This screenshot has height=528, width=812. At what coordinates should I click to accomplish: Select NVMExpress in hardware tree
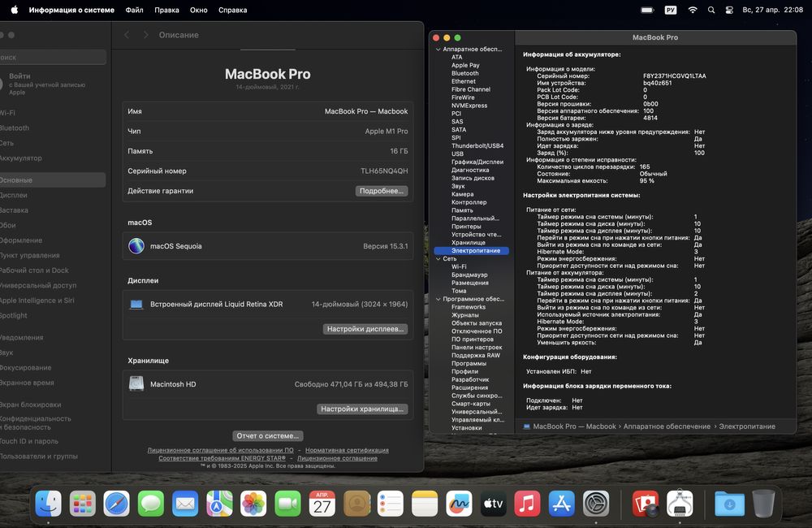coord(469,106)
